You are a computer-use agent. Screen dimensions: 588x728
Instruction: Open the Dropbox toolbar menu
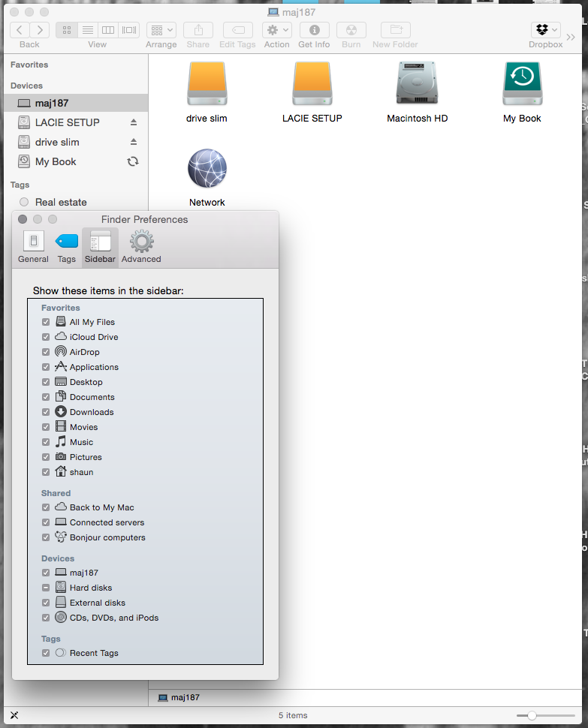[x=546, y=30]
